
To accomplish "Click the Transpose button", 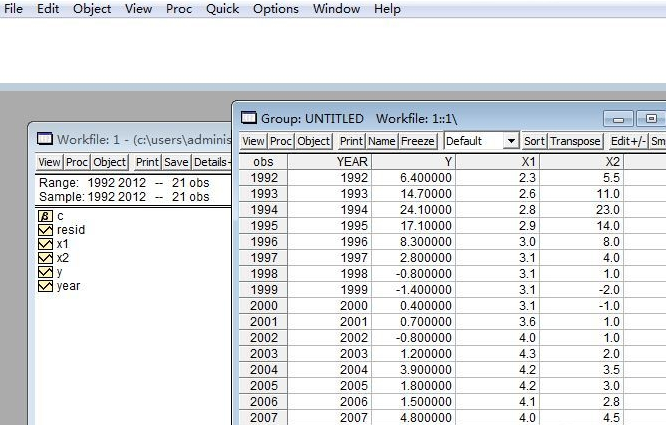I will [x=575, y=141].
